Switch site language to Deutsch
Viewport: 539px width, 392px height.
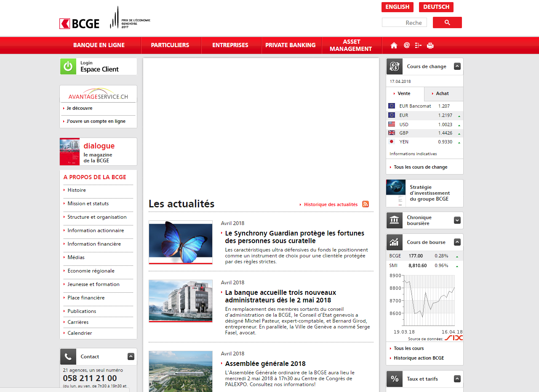[436, 7]
